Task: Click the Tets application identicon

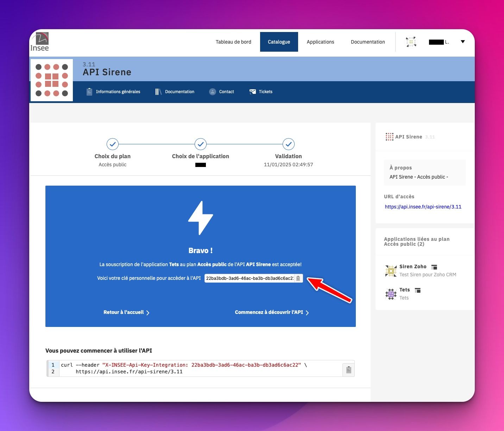Action: pos(391,294)
